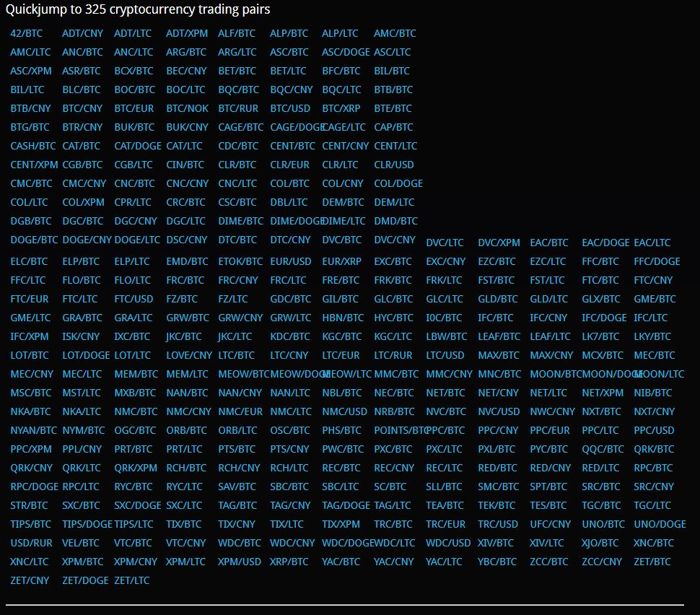Jump to COL/DOGE market
The height and width of the screenshot is (615, 700).
(x=398, y=183)
